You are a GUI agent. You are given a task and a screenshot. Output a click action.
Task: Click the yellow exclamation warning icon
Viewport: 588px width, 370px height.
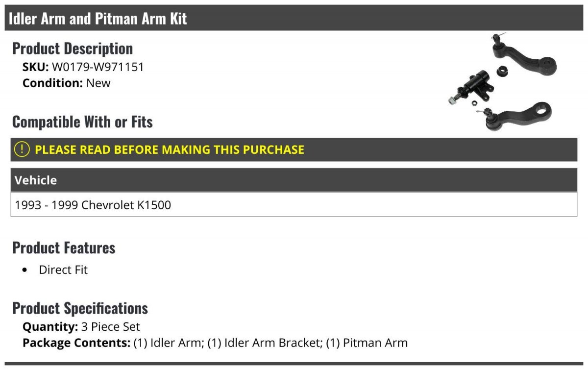pos(22,149)
